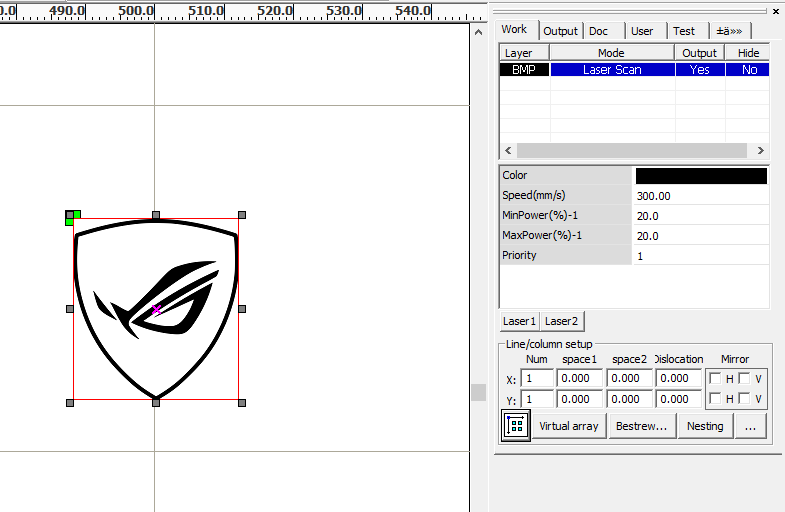Click the layer list left scroll arrow
The image size is (785, 512).
508,150
